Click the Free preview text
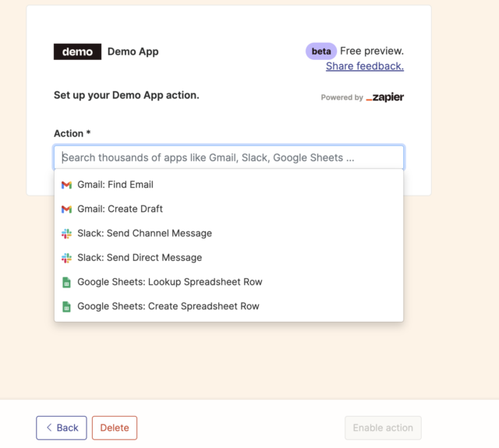Viewport: 499px width, 448px height. click(x=372, y=51)
